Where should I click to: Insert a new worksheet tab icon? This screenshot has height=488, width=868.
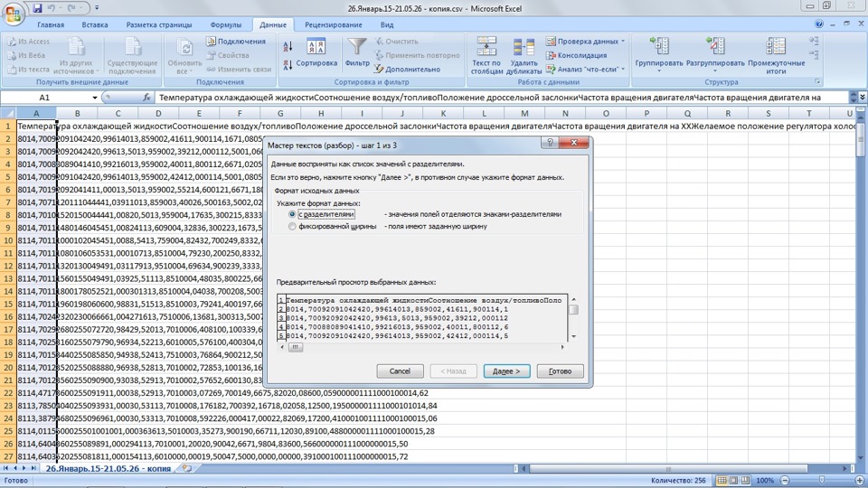(187, 469)
